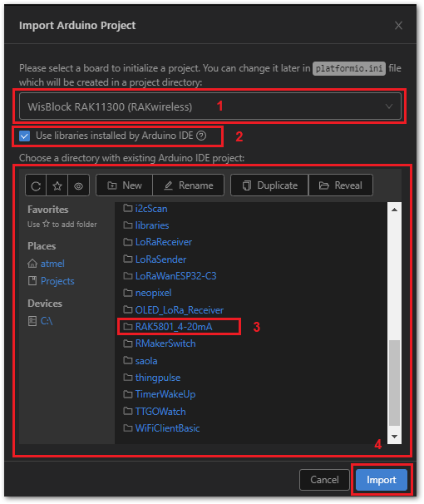Open the RMakerSwitch folder
Image resolution: width=424 pixels, height=504 pixels.
click(x=165, y=343)
